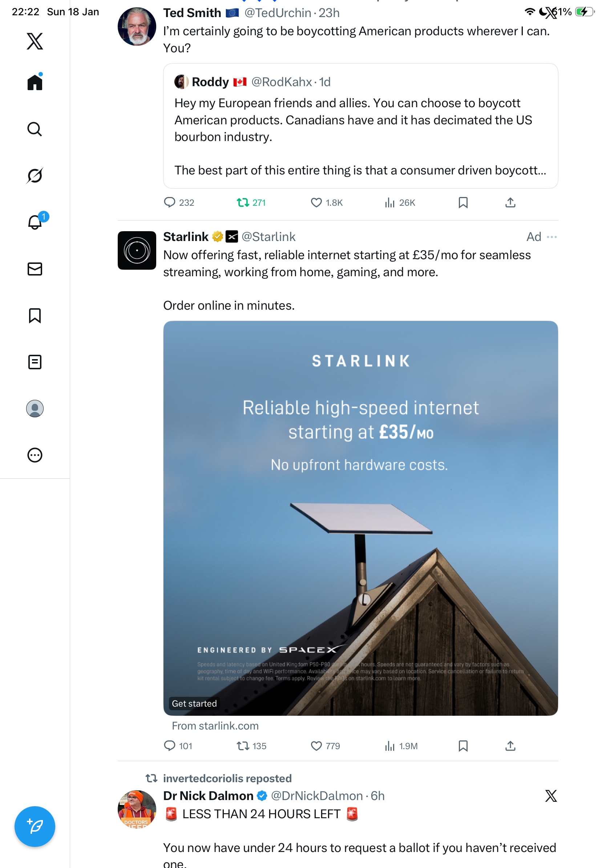The image size is (606, 868).
Task: Reply to the Starlink ad post
Action: pyautogui.click(x=170, y=746)
